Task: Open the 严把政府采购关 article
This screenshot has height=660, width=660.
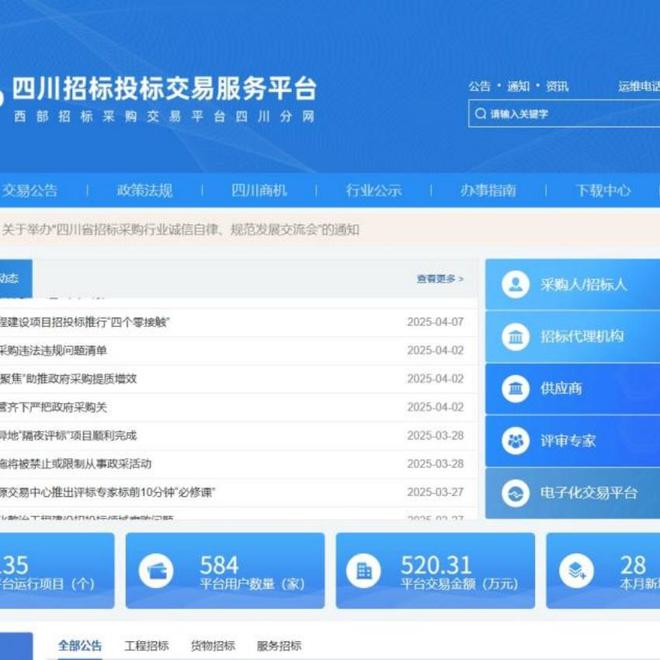Action: coord(53,407)
